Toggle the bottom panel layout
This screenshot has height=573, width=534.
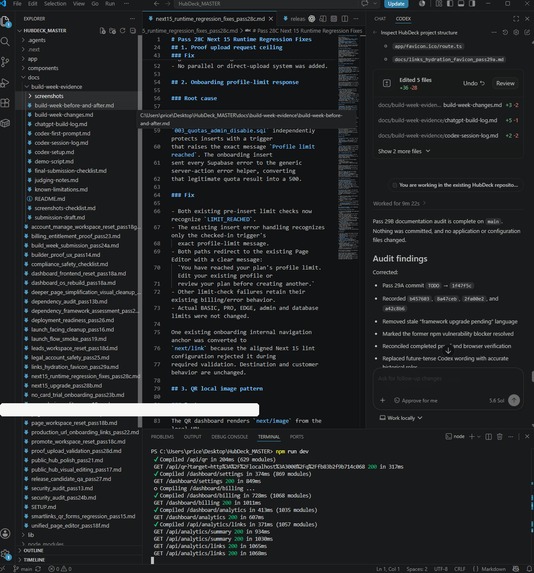pos(461,4)
